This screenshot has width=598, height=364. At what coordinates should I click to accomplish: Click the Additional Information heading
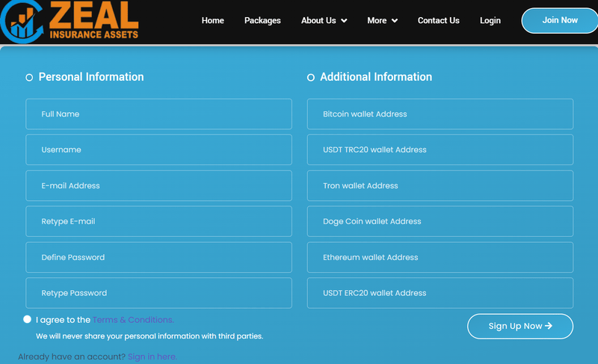(x=376, y=77)
